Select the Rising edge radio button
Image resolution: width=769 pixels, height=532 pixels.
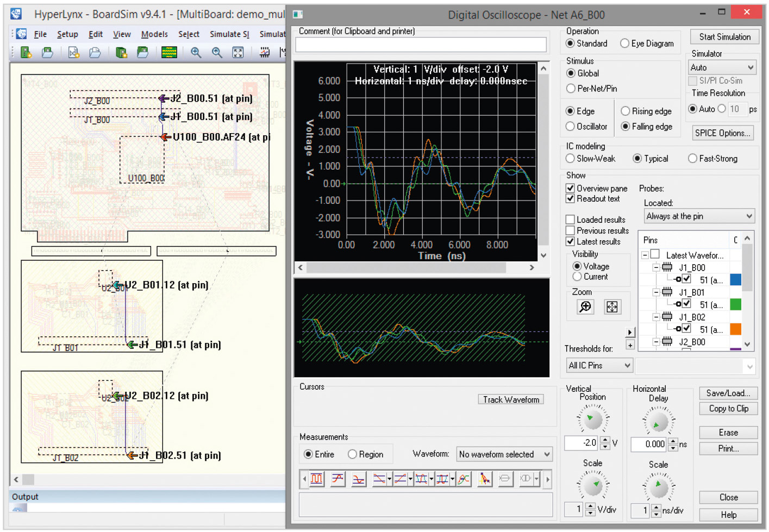[x=626, y=111]
